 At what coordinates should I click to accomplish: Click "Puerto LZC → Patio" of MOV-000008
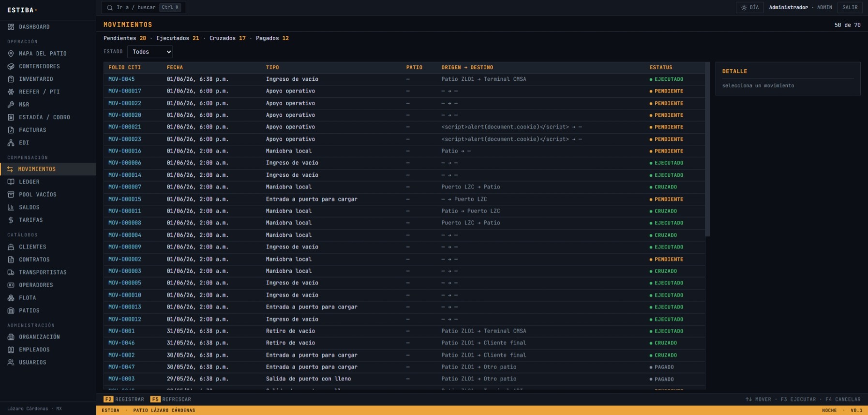tap(471, 223)
